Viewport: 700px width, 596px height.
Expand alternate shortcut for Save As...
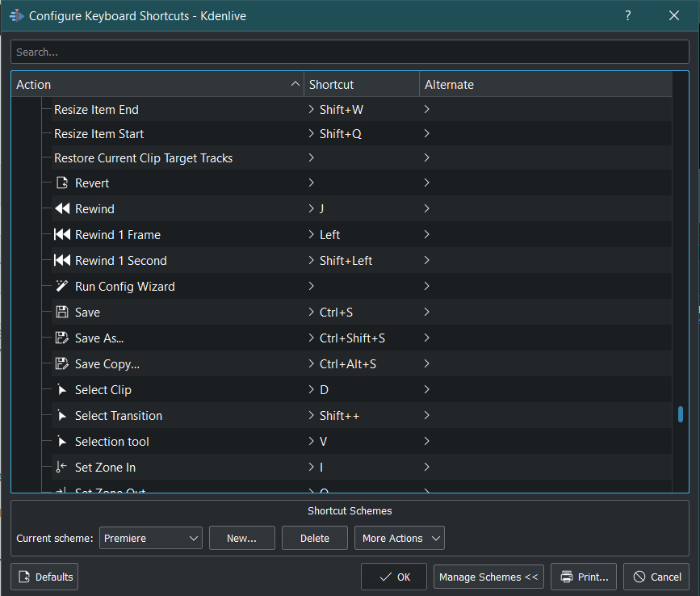[x=427, y=338]
